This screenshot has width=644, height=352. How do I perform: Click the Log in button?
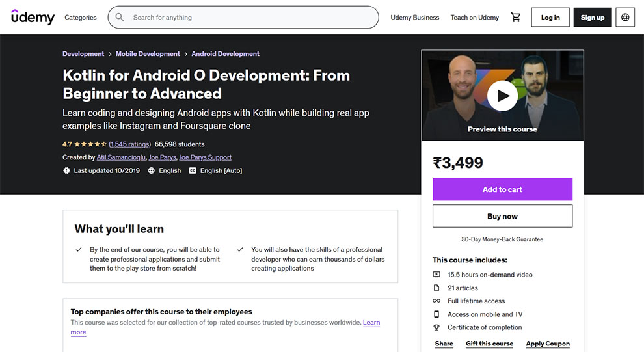click(x=550, y=18)
